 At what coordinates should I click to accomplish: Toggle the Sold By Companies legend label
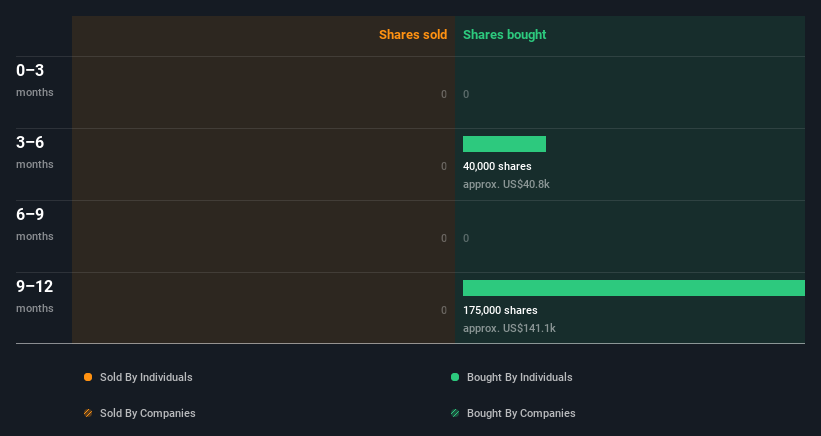coord(148,413)
